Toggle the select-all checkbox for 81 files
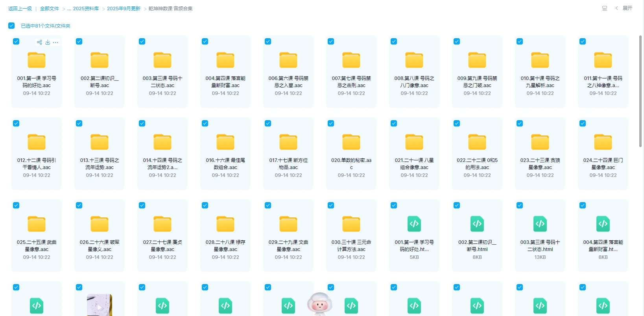644x316 pixels. [11, 26]
